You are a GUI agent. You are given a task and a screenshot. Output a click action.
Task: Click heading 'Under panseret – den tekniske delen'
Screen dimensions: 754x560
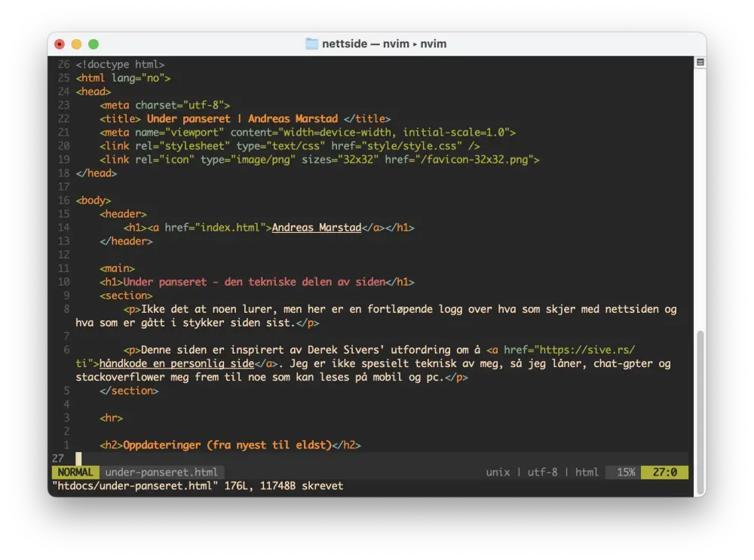254,282
